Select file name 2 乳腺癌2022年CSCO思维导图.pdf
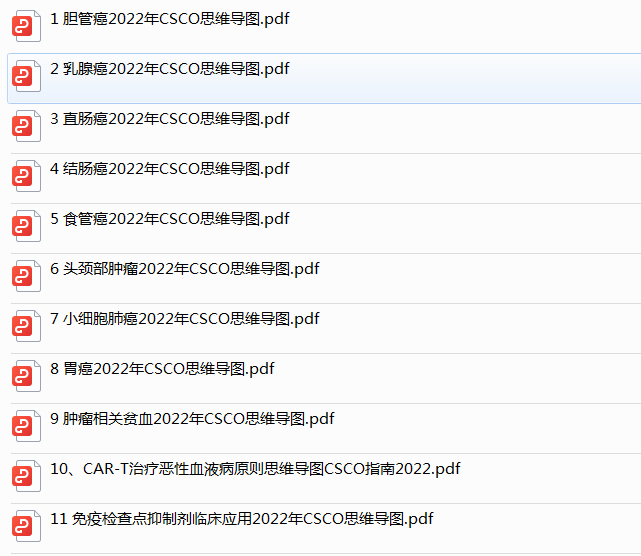Image resolution: width=641 pixels, height=556 pixels. point(170,69)
